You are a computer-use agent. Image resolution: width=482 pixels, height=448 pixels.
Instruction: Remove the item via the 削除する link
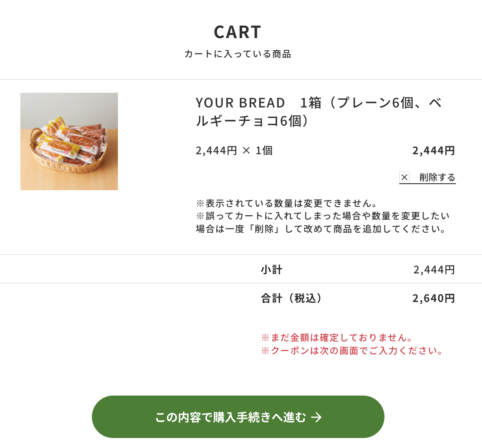click(x=437, y=177)
